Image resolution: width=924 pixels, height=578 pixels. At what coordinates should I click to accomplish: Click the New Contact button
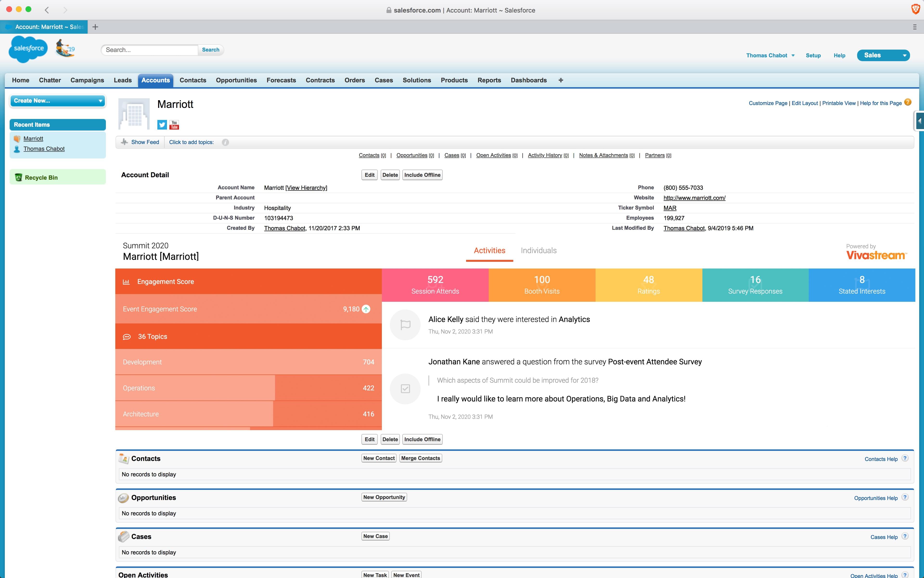(x=379, y=458)
